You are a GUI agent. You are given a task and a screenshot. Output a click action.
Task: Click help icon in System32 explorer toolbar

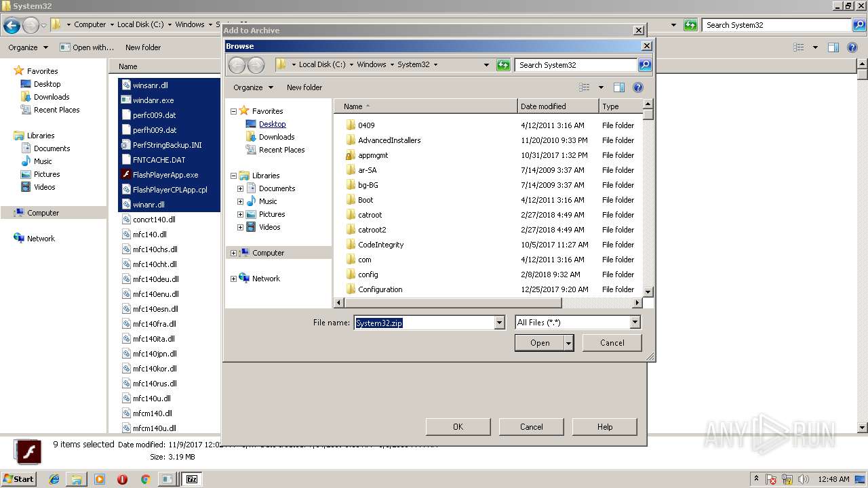click(x=852, y=47)
